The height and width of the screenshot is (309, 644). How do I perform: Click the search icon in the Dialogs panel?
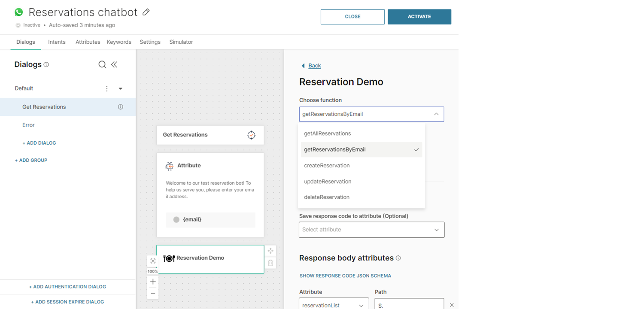[x=102, y=64]
